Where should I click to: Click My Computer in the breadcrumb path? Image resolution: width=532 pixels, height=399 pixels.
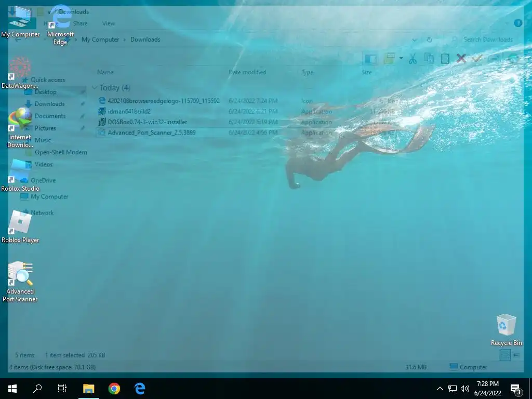click(x=100, y=39)
